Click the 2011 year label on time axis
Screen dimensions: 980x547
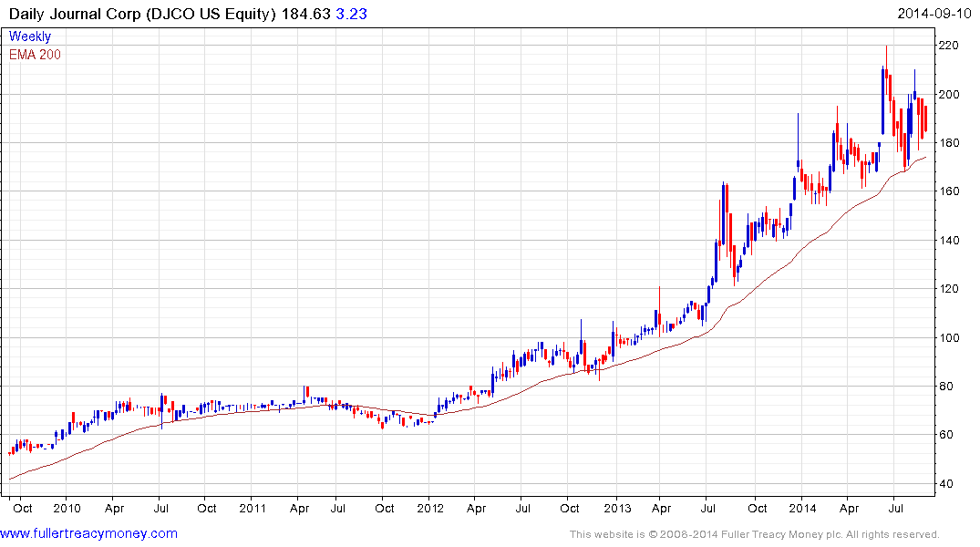pyautogui.click(x=253, y=508)
